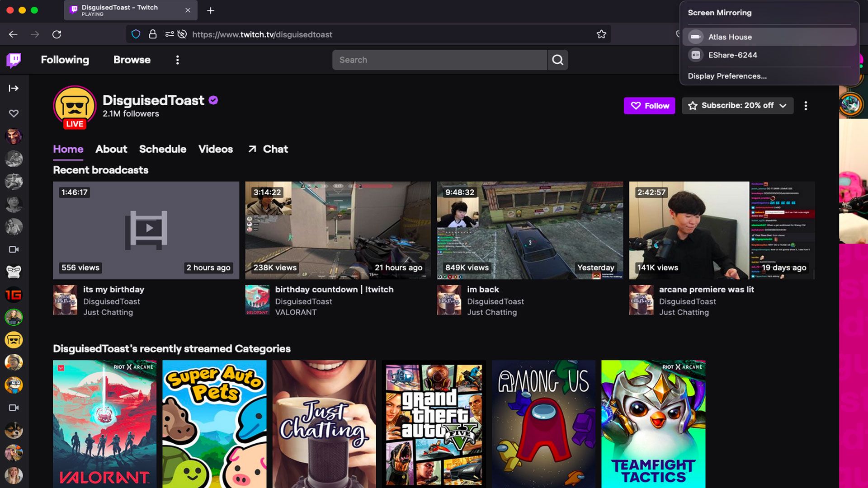The width and height of the screenshot is (868, 488).
Task: Play the 'its my birthday' broadcast thumbnail
Action: tap(146, 230)
